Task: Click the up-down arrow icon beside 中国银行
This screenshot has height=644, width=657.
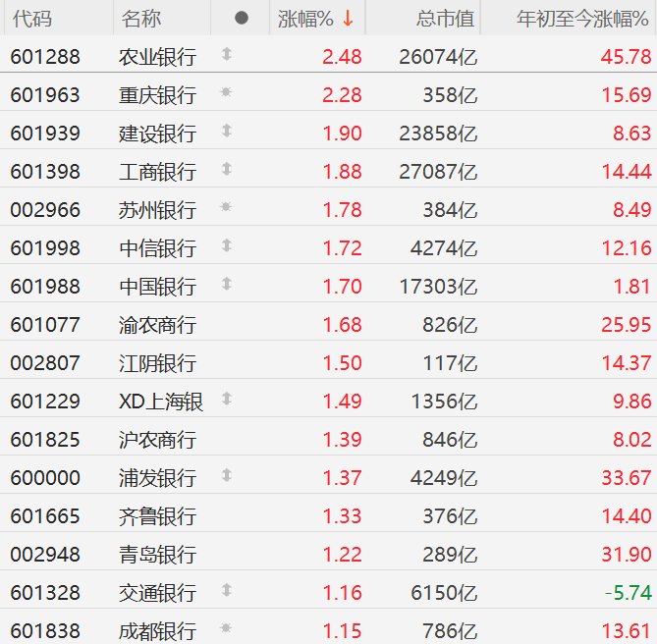Action: pos(227,284)
